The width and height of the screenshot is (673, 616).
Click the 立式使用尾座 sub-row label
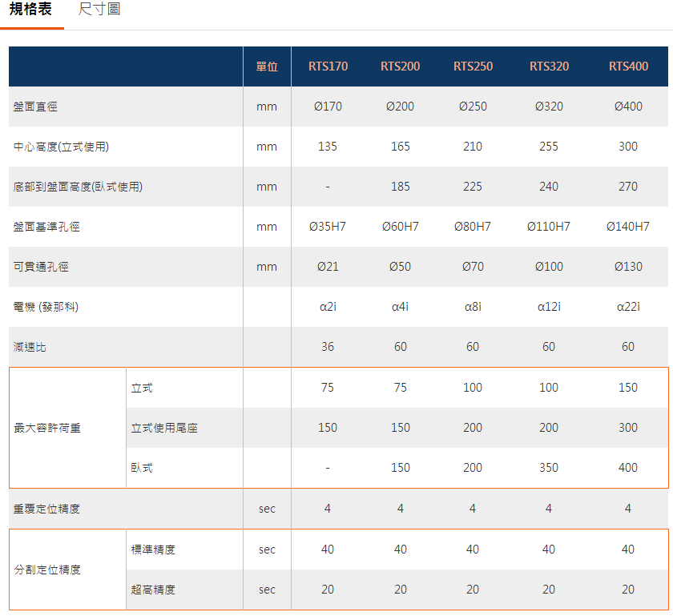click(x=164, y=428)
